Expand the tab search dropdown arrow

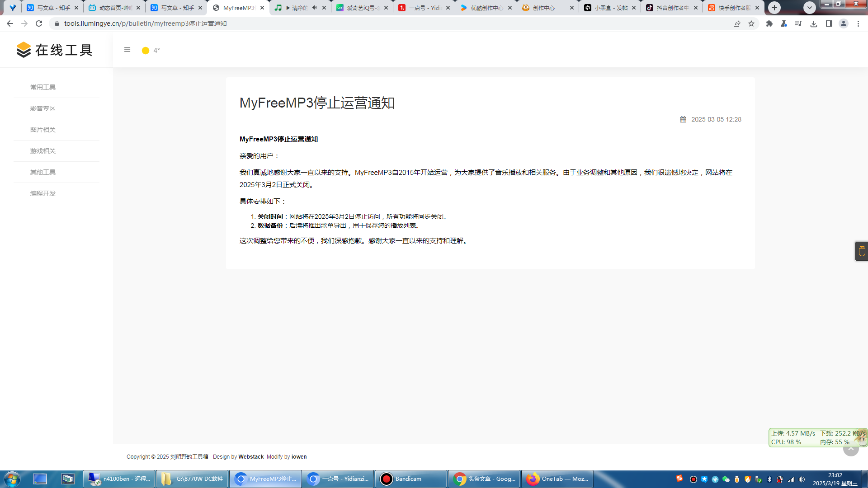(810, 8)
